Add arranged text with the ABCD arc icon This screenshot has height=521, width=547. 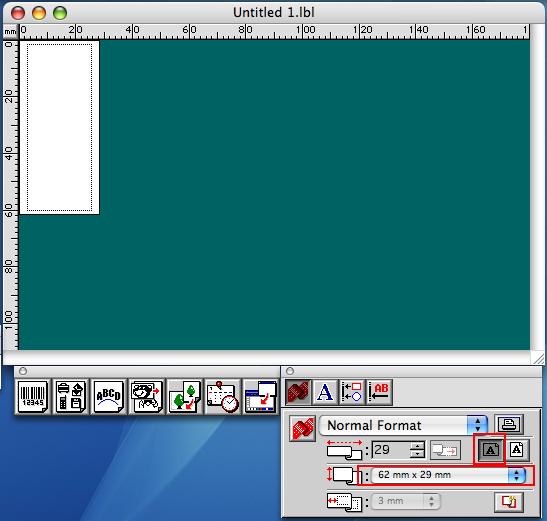109,396
